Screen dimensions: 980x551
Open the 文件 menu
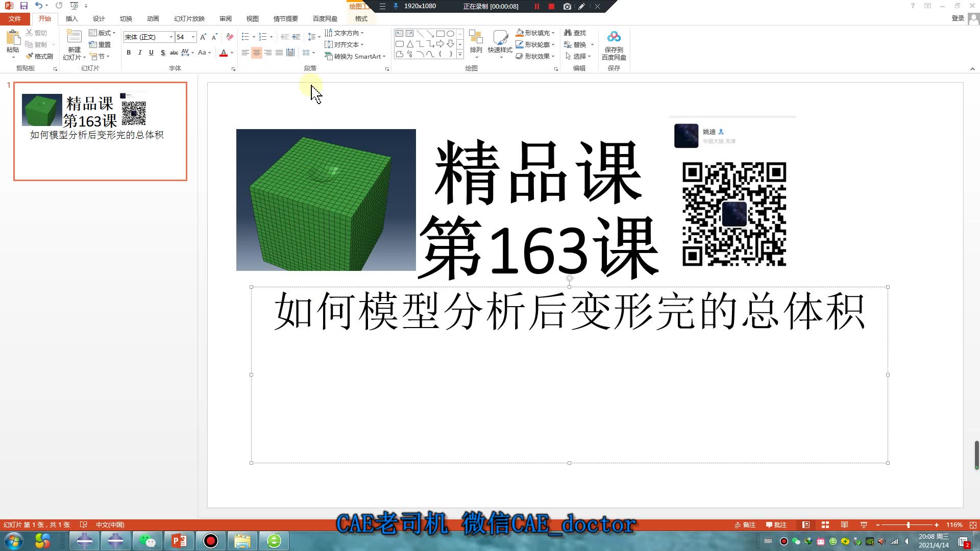click(x=15, y=18)
